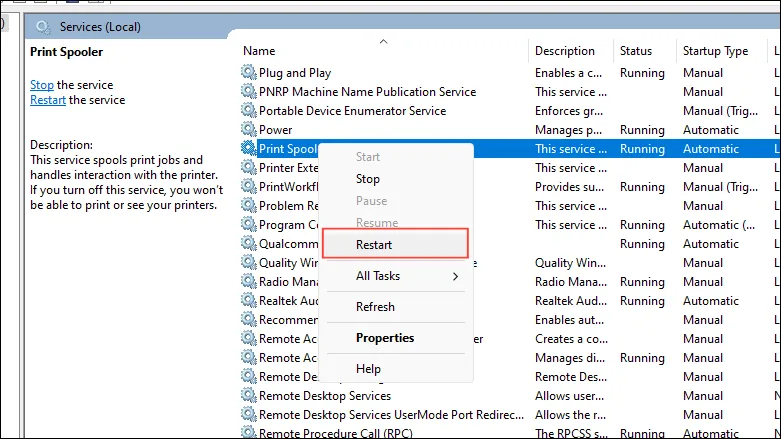
Task: Click 'Automatic (...' startup type cell
Action: click(719, 225)
